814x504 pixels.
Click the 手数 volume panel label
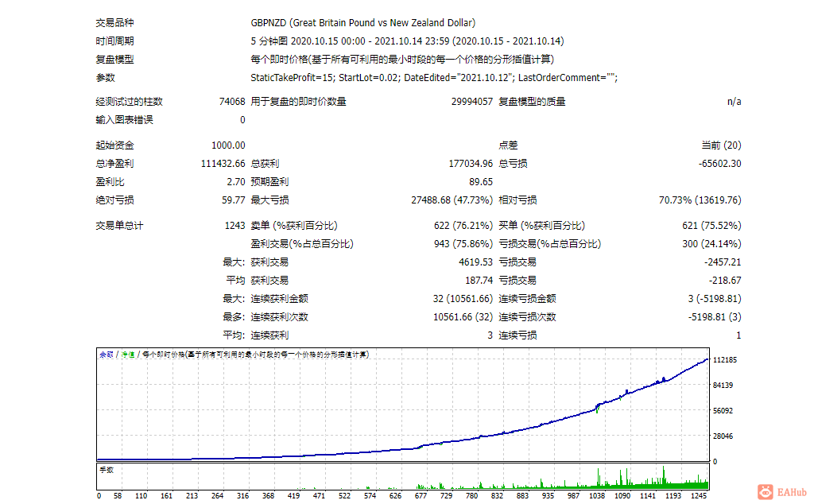click(x=107, y=470)
